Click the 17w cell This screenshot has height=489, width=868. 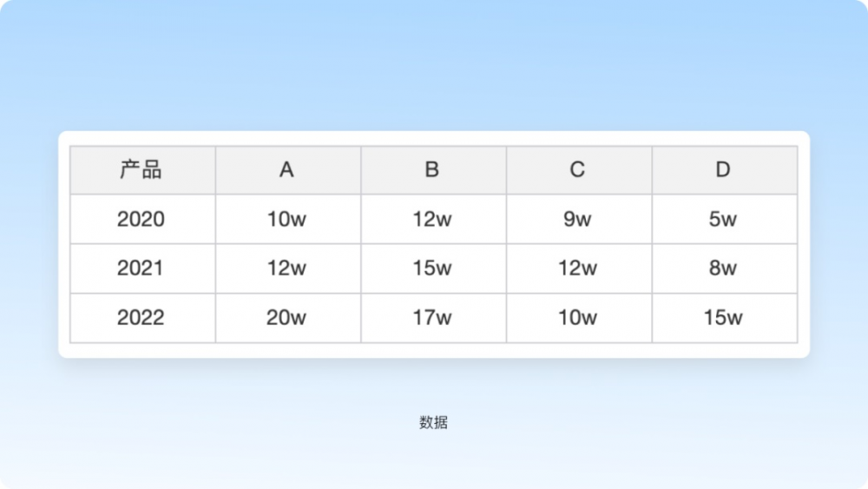point(432,318)
